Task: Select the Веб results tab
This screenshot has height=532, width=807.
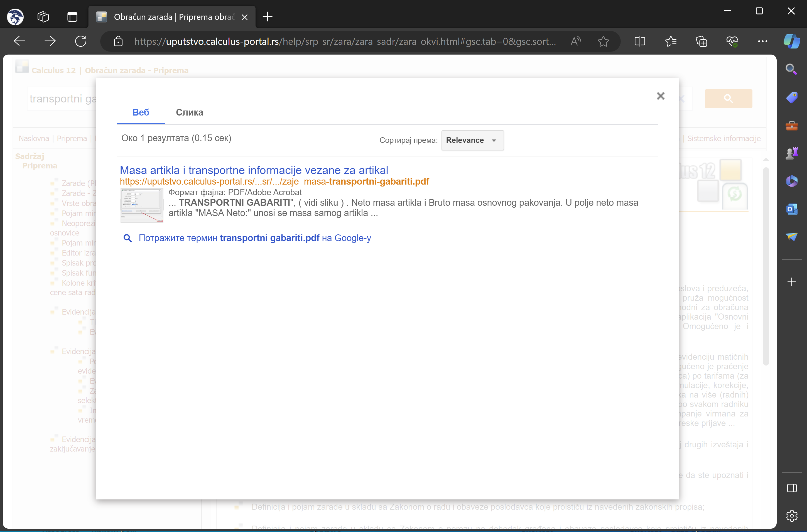Action: [x=140, y=112]
